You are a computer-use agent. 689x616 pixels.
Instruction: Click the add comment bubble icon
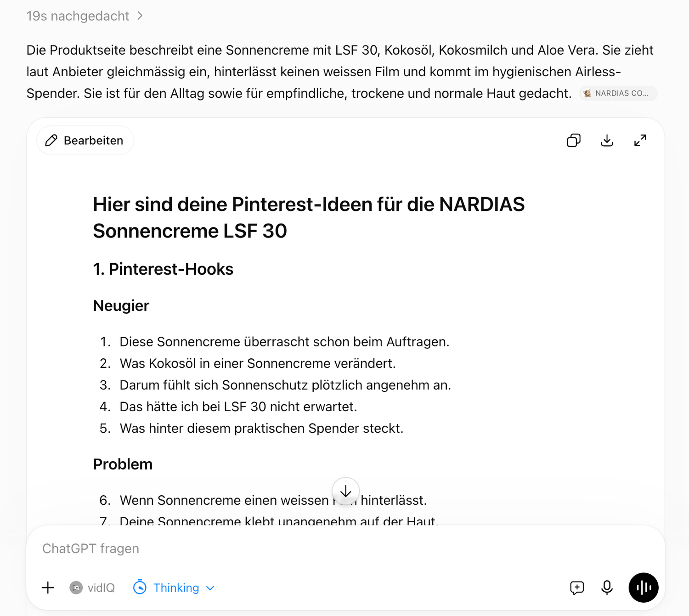click(x=577, y=588)
